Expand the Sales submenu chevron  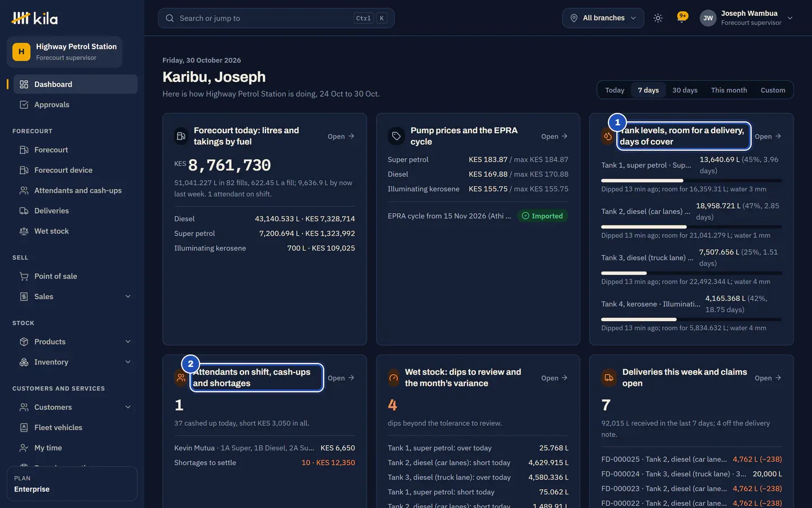click(128, 296)
